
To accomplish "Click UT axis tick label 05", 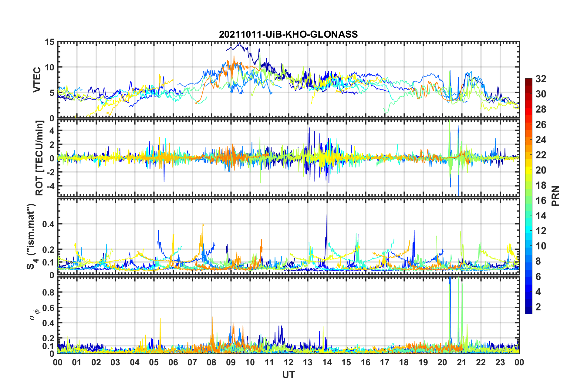I will pyautogui.click(x=154, y=362).
